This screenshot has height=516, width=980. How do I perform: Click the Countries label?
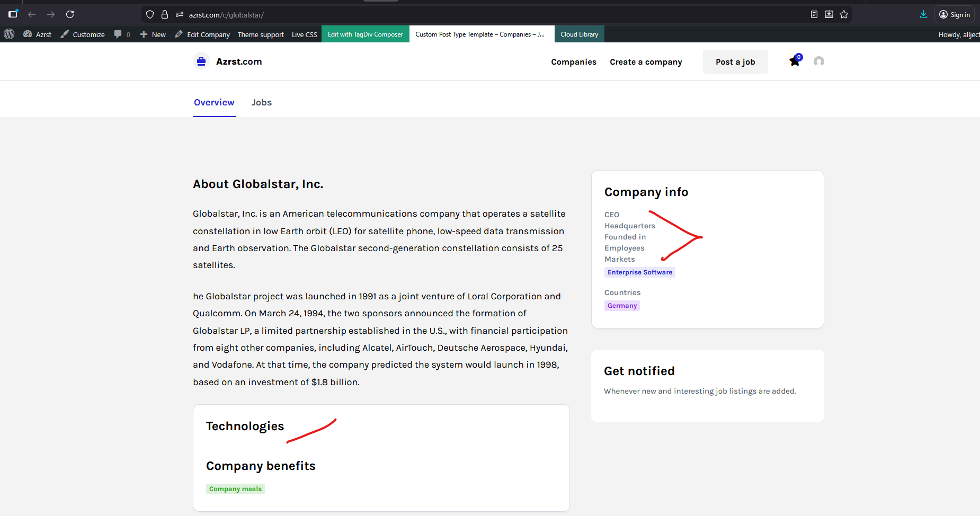[622, 292]
